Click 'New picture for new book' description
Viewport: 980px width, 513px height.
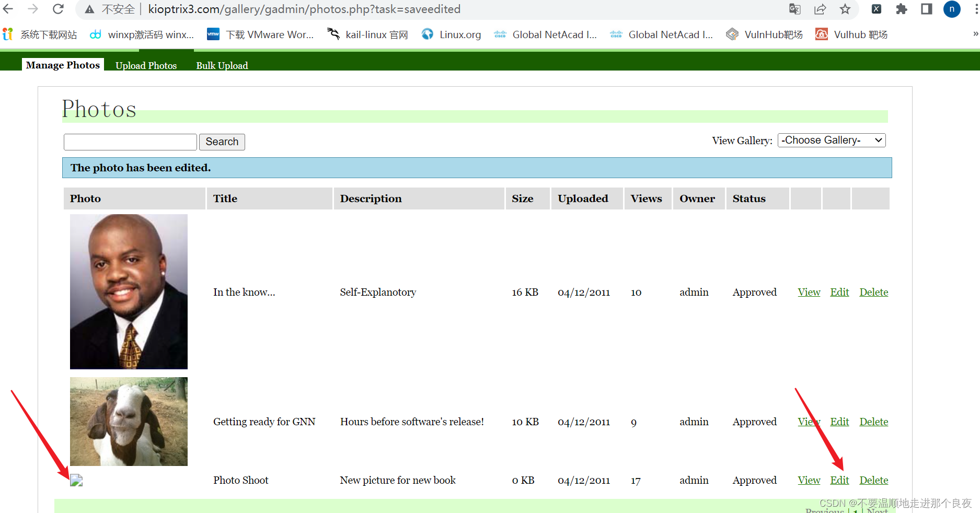398,480
